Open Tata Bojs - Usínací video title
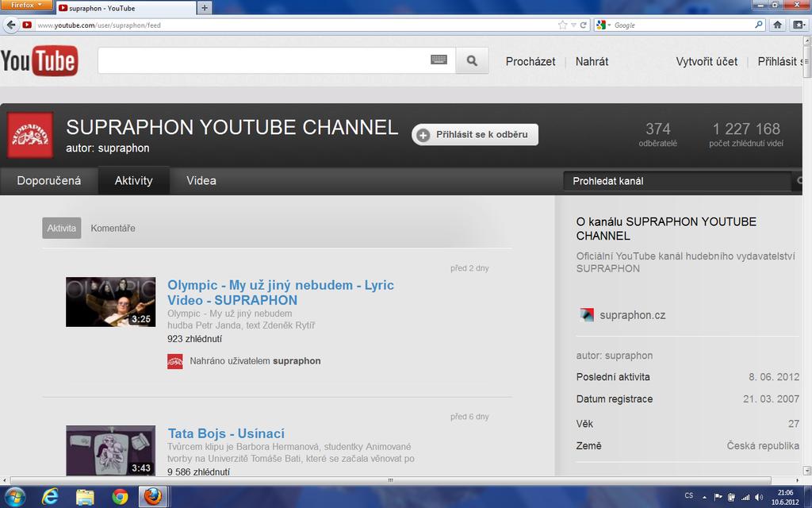 [x=226, y=433]
